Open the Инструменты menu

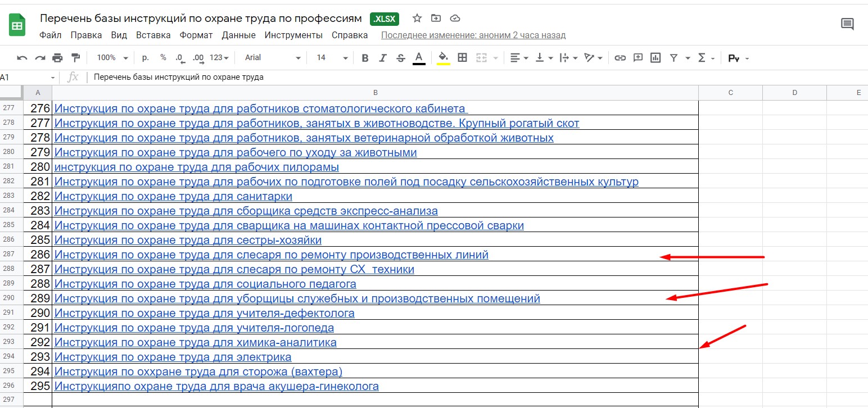click(x=293, y=35)
